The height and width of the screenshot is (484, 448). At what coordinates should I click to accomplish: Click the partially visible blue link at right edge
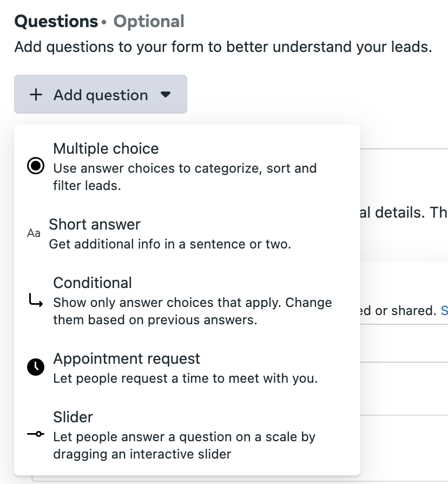[x=444, y=311]
